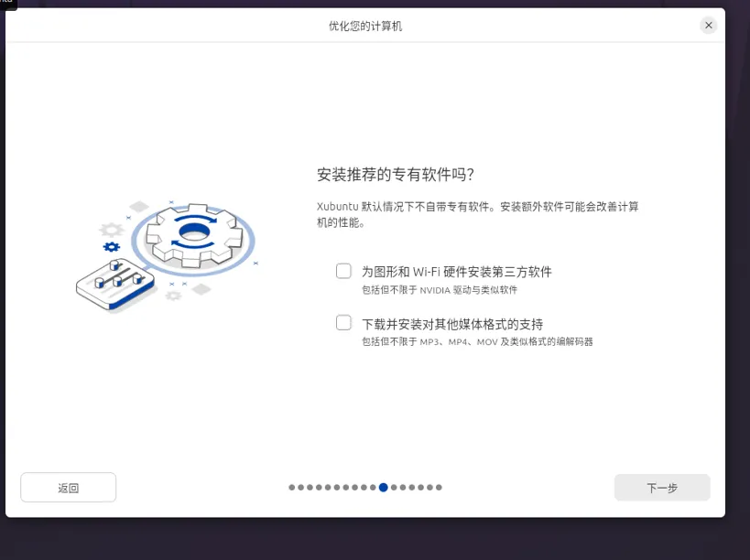Image resolution: width=750 pixels, height=560 pixels.
Task: Enable download support for other media formats checkbox
Action: point(343,323)
